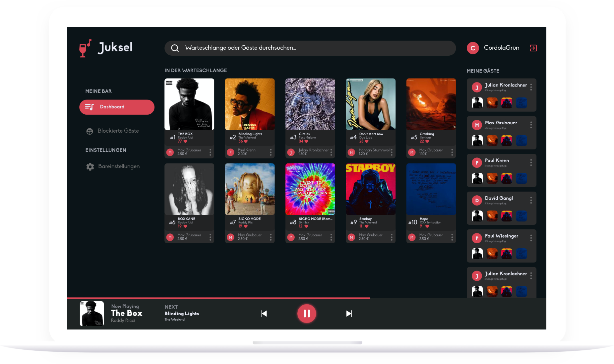Log out with the exit icon

533,48
